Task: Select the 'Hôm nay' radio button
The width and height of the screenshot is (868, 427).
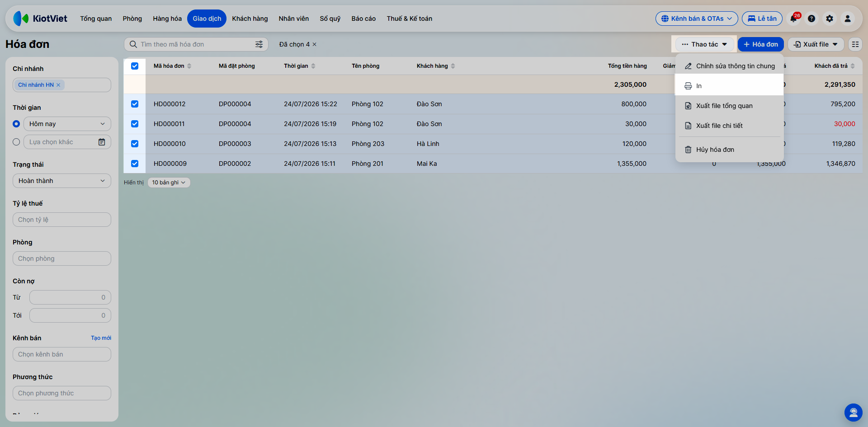Action: point(16,124)
